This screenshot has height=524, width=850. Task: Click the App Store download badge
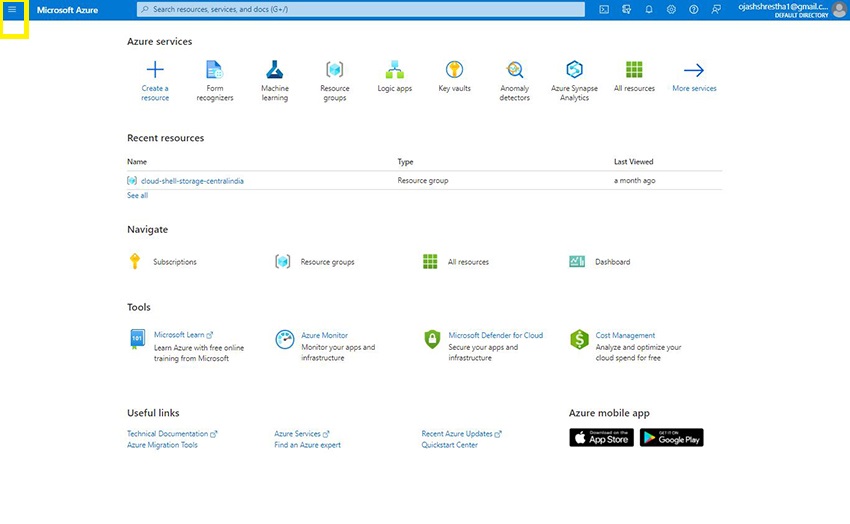coord(601,437)
